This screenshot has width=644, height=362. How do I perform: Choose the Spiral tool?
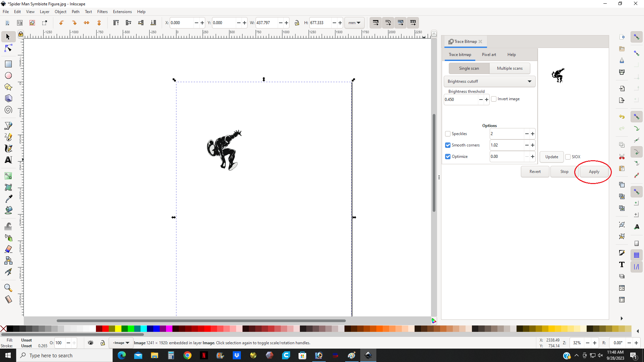(x=8, y=110)
